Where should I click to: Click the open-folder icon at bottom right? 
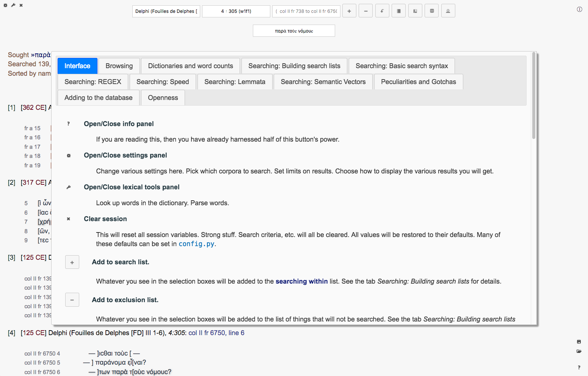(x=579, y=351)
